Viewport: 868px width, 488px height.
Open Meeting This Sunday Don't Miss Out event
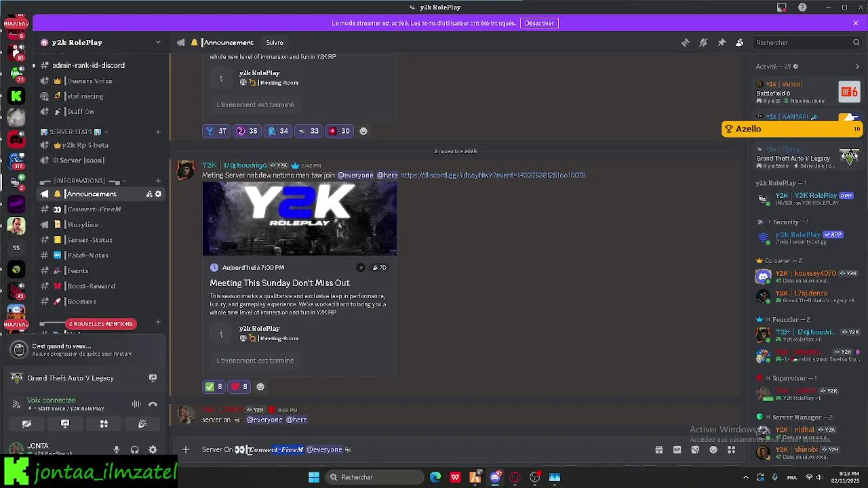[279, 283]
